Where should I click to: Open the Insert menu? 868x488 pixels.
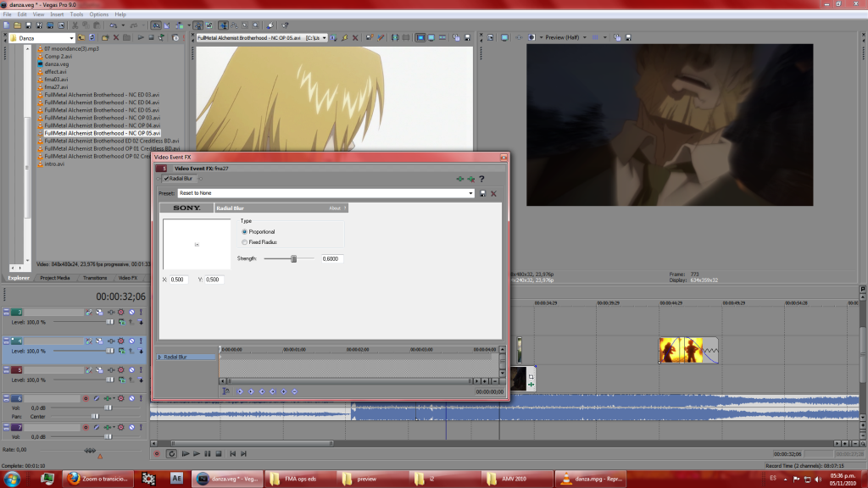click(x=57, y=14)
